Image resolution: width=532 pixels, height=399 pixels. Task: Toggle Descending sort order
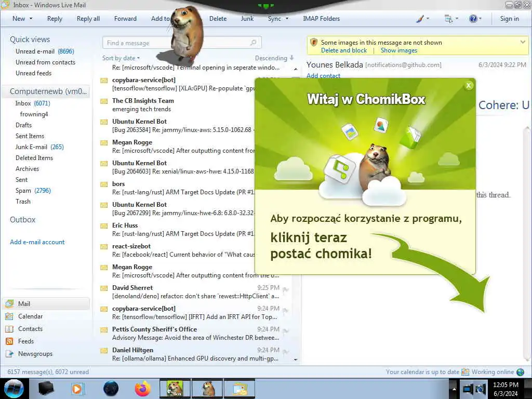[274, 58]
